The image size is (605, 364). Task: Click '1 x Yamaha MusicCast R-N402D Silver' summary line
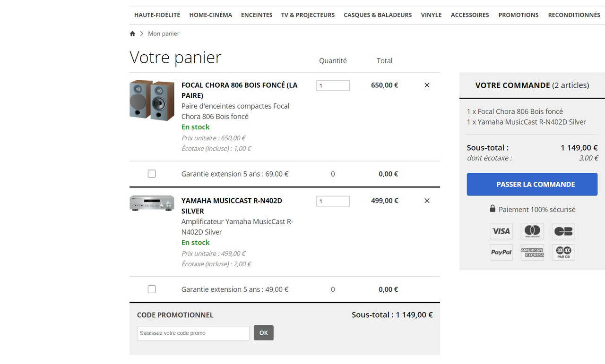pyautogui.click(x=527, y=122)
